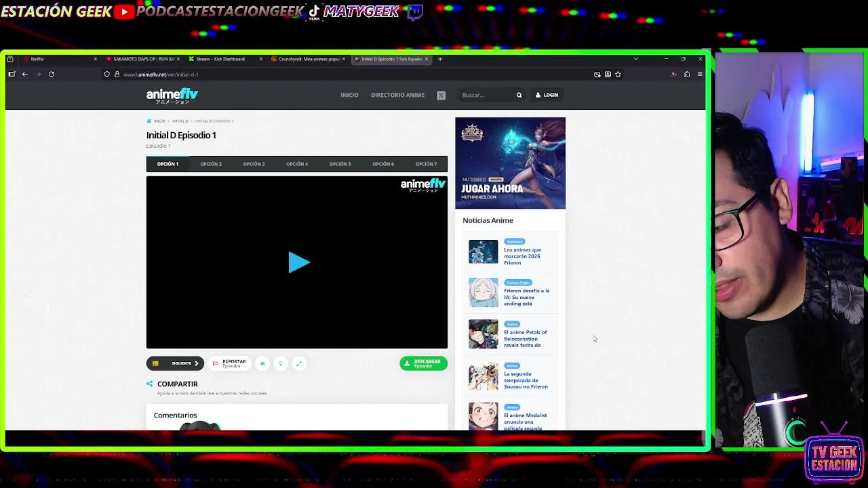
Task: Select server Opción 5
Action: [x=340, y=164]
